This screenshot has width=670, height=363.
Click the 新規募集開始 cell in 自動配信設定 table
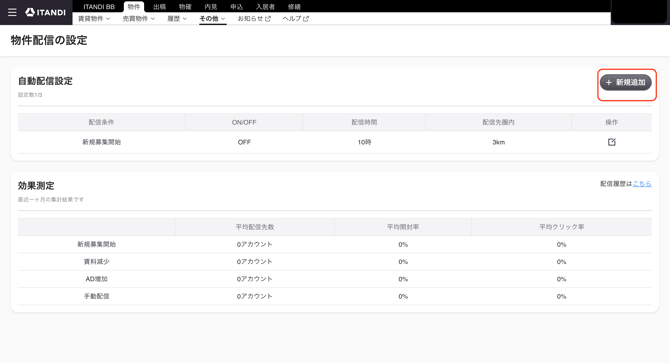(102, 142)
